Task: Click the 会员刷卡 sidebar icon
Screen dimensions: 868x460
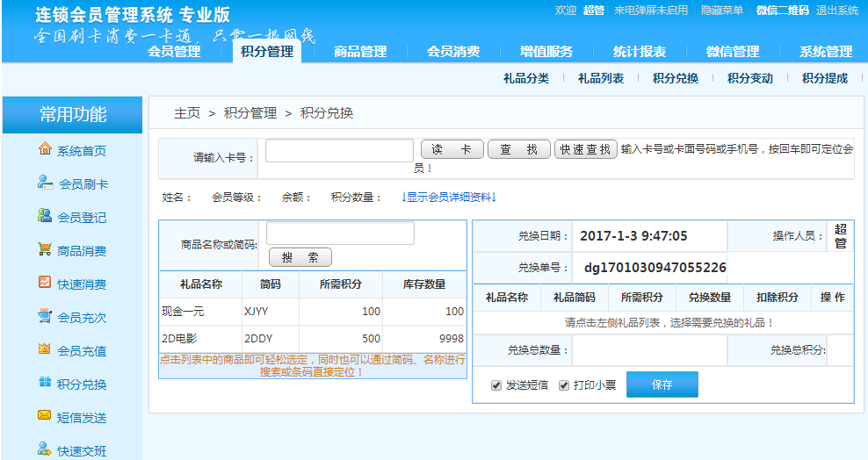Action: pos(45,183)
